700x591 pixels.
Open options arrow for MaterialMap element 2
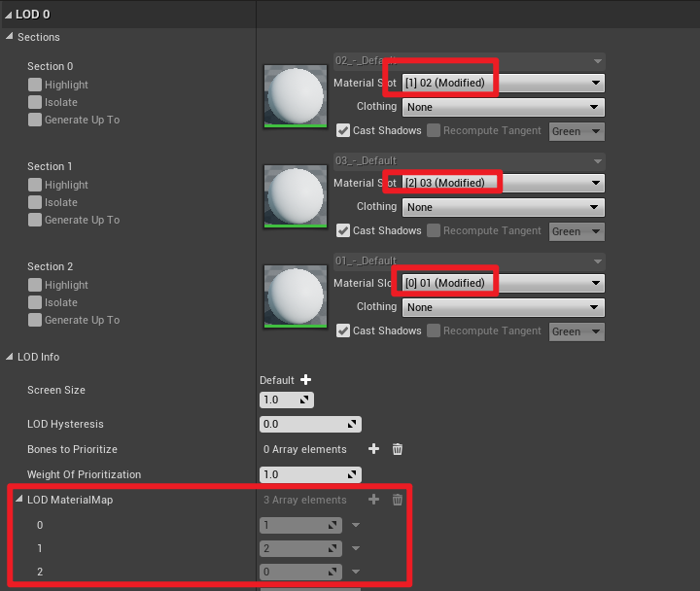(356, 572)
